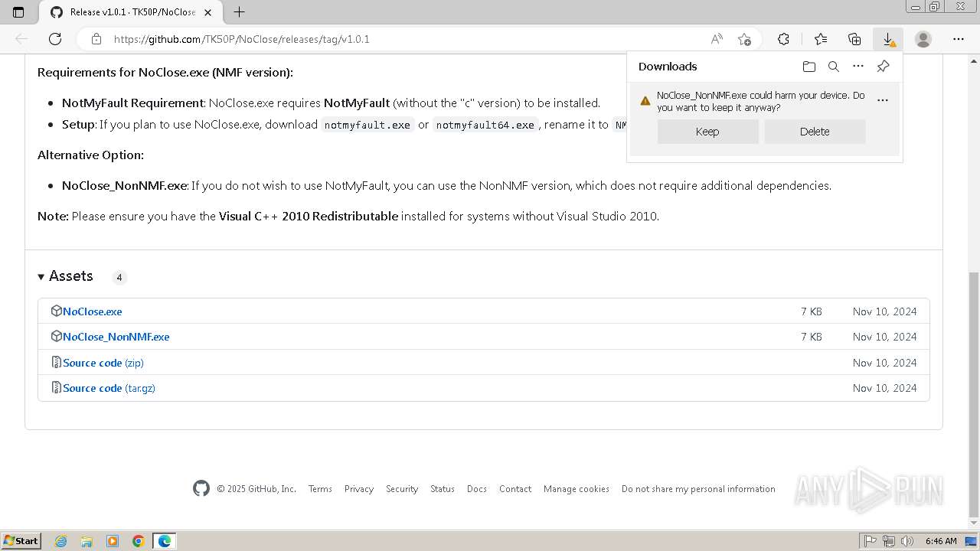The height and width of the screenshot is (551, 980).
Task: Click the Action Center flag tray icon
Action: [x=871, y=541]
